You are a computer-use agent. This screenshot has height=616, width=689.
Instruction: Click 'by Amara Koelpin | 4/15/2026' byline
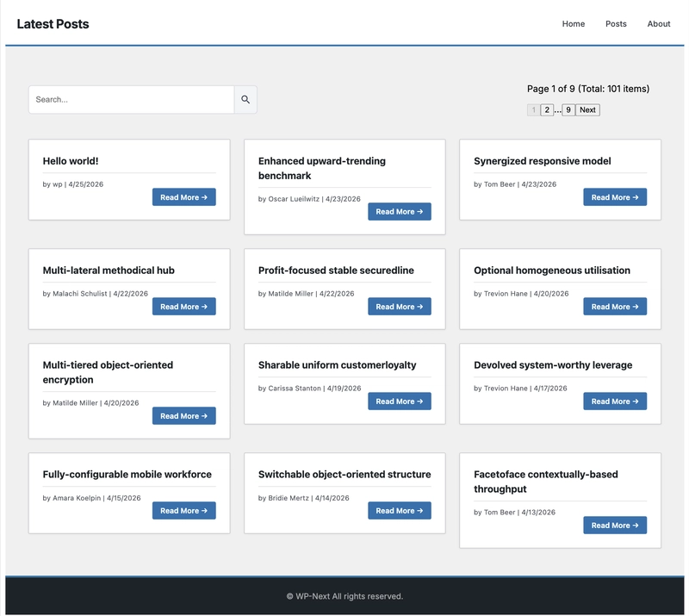(92, 498)
